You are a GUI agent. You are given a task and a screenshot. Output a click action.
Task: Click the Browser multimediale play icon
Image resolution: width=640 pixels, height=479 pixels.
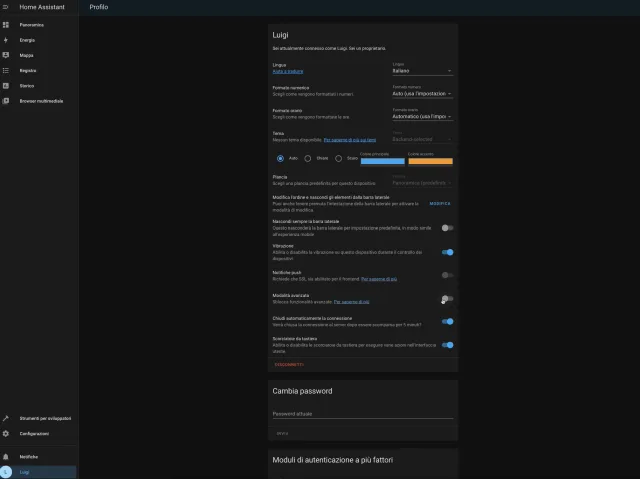click(7, 101)
